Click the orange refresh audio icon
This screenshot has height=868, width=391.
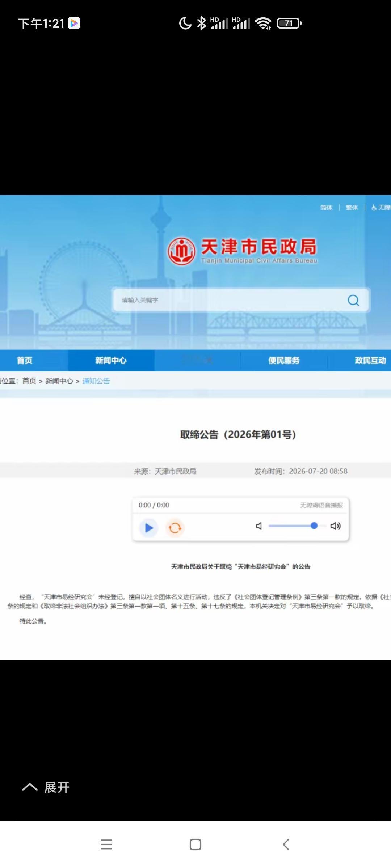coord(175,528)
